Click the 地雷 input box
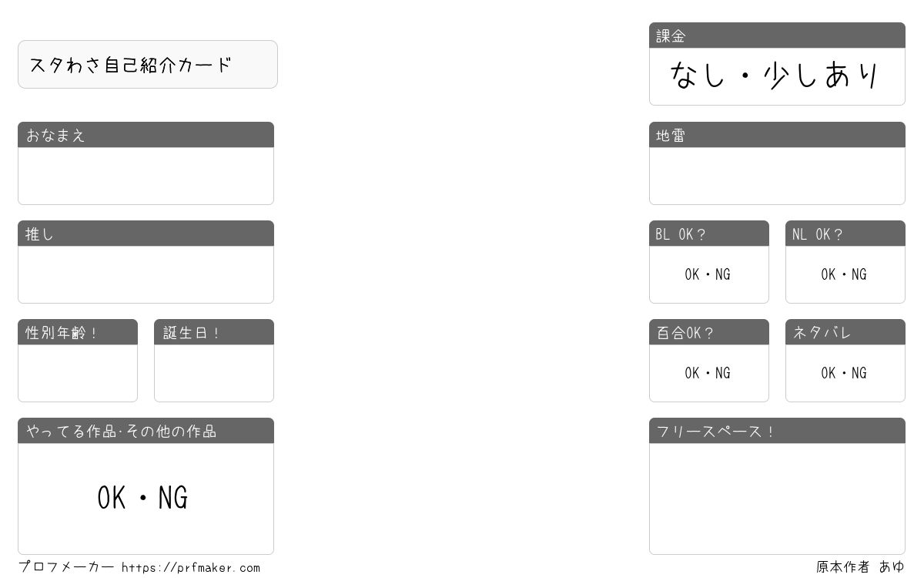This screenshot has height=578, width=924. [777, 176]
